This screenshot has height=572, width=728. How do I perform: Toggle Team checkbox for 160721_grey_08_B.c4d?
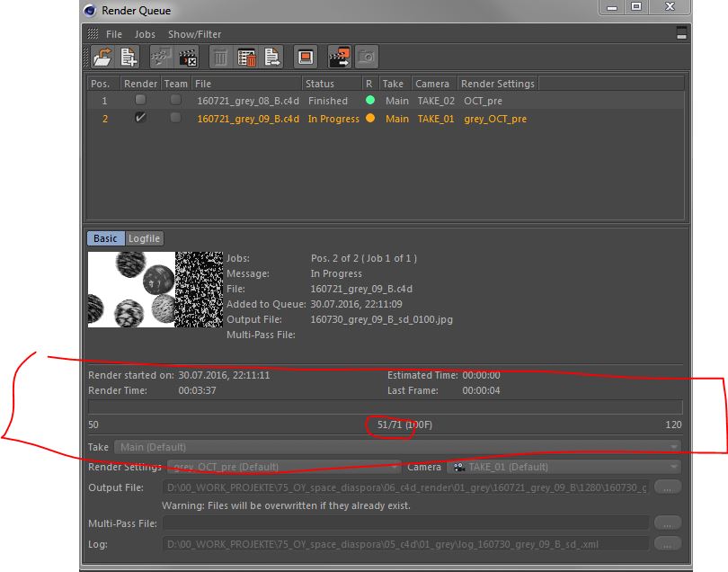175,100
